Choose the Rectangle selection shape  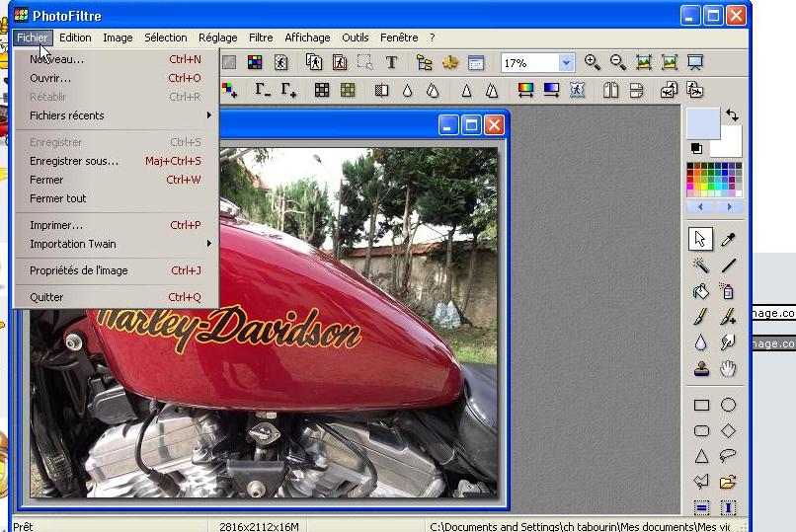pos(701,405)
